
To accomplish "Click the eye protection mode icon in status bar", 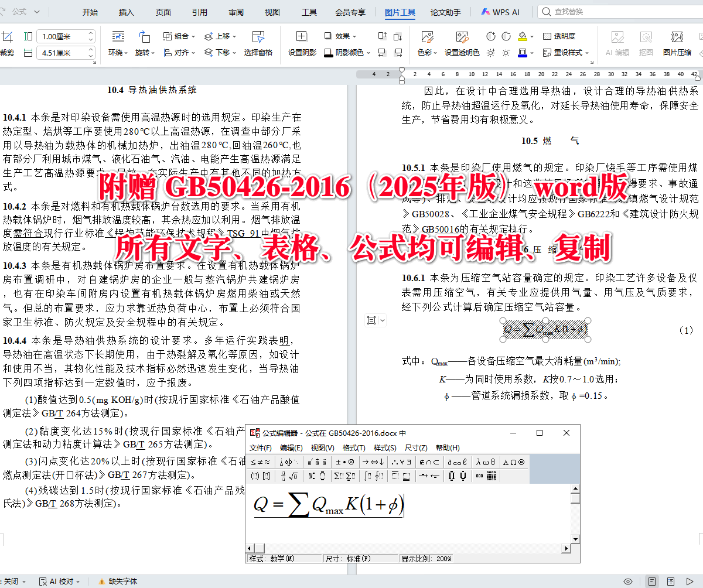I will pyautogui.click(x=628, y=582).
